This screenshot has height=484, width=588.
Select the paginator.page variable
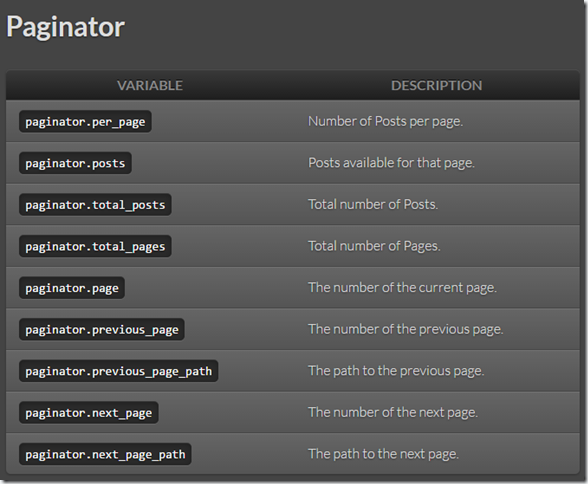tap(72, 288)
